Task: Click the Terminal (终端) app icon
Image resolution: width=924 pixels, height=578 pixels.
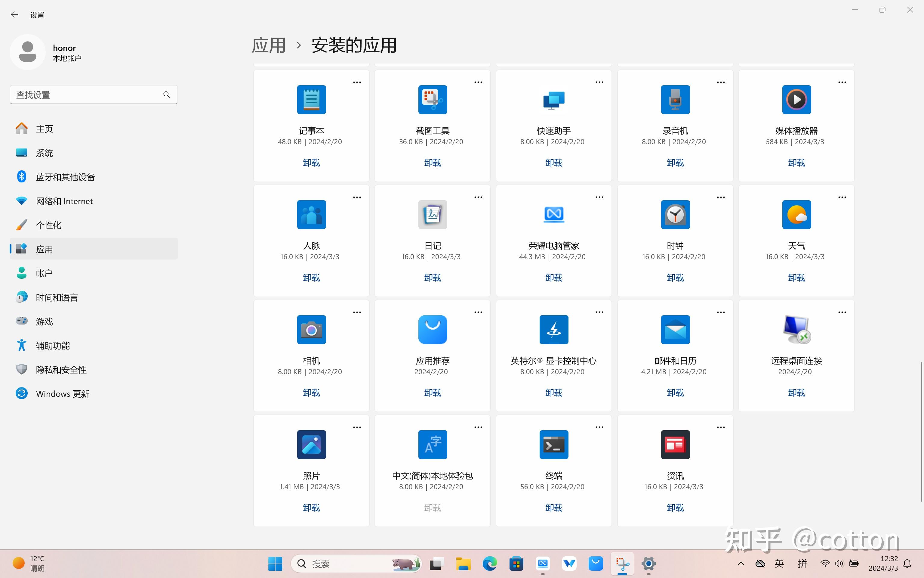Action: [x=554, y=445]
